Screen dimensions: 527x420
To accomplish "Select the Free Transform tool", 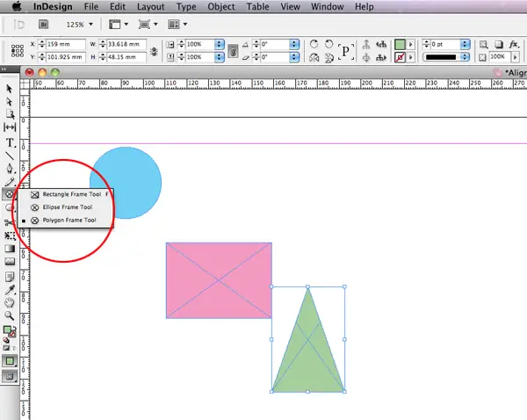I will (10, 235).
